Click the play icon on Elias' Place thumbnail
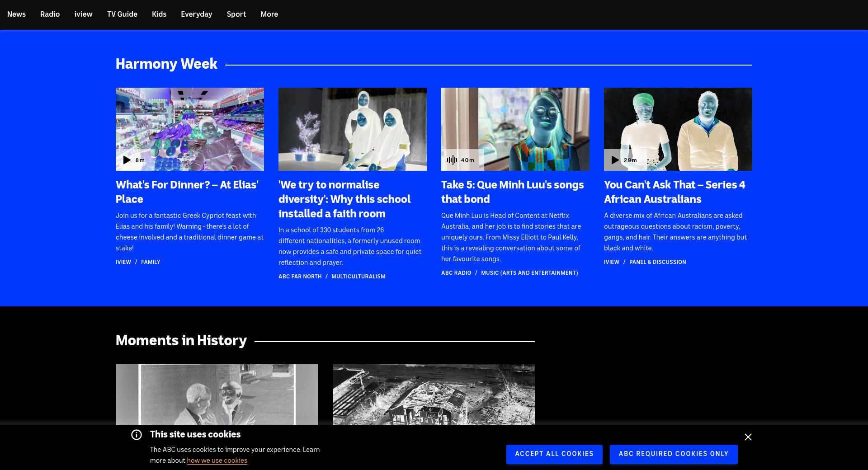 click(127, 160)
